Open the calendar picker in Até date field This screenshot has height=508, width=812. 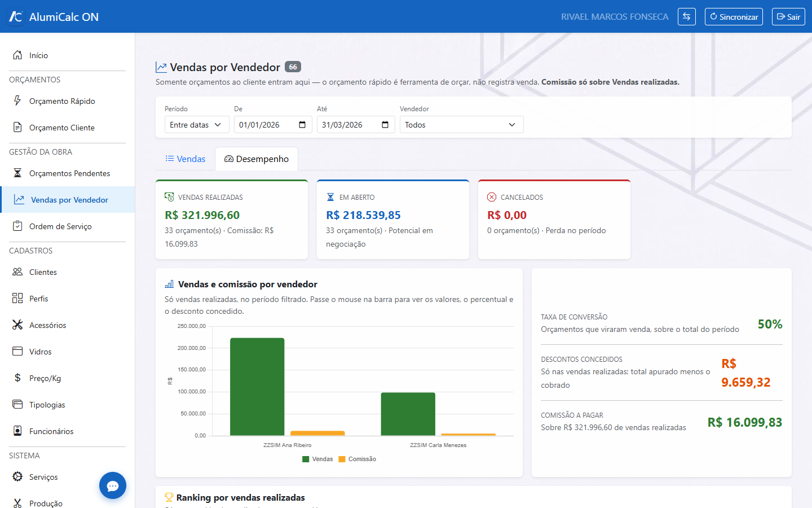[x=385, y=125]
